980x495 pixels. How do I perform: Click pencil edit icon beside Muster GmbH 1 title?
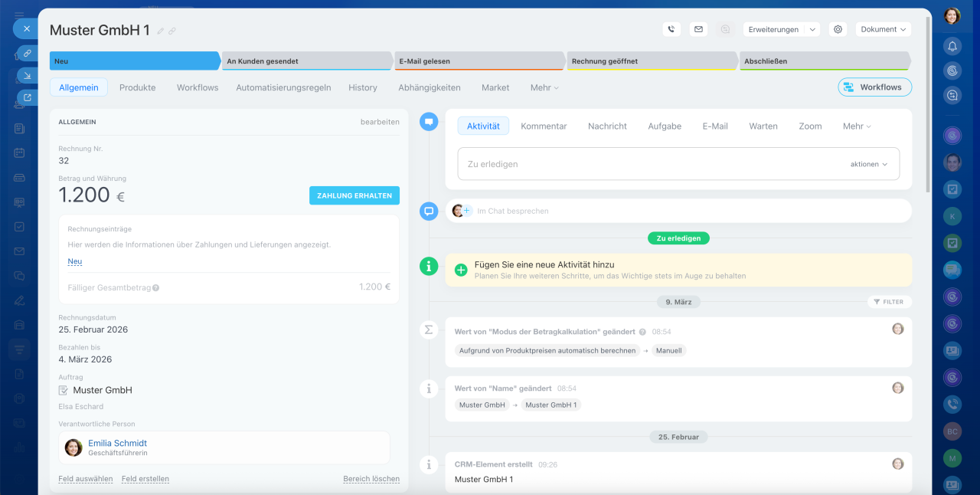[161, 31]
